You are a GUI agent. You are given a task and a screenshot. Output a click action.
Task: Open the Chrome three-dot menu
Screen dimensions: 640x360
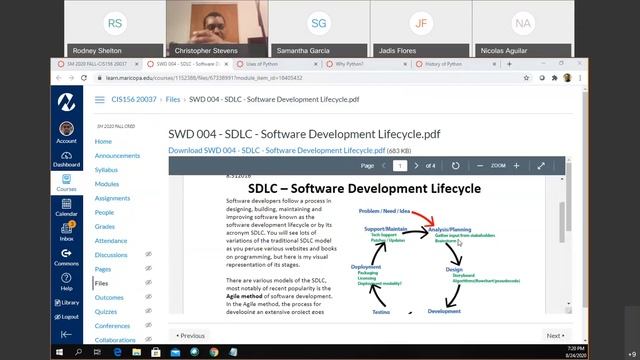[x=580, y=78]
